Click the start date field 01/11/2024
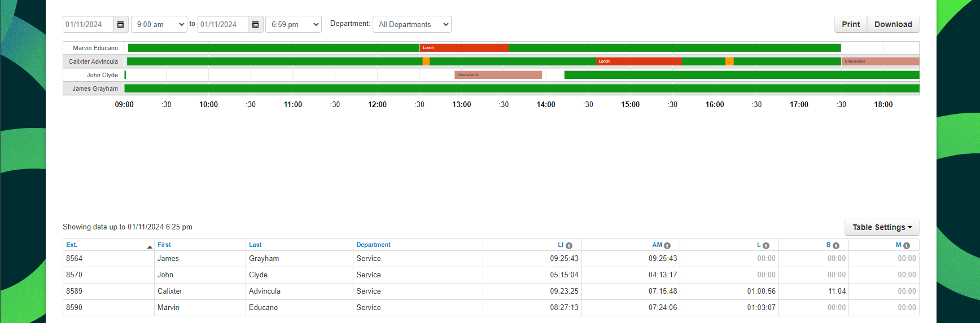 tap(88, 24)
